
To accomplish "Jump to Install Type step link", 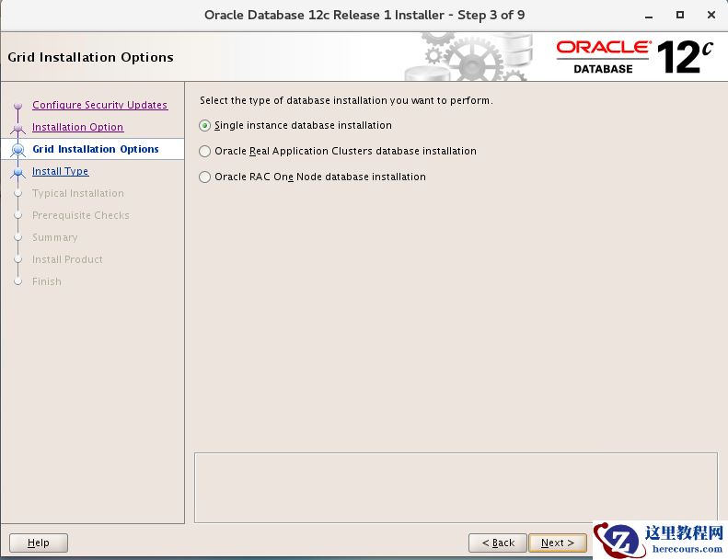I will pyautogui.click(x=61, y=171).
